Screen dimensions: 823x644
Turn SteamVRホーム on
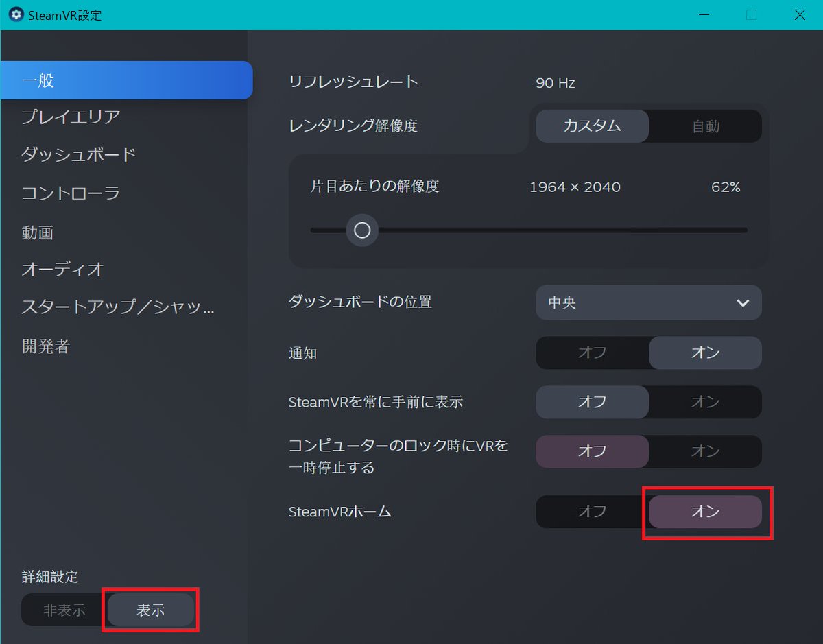click(x=705, y=512)
